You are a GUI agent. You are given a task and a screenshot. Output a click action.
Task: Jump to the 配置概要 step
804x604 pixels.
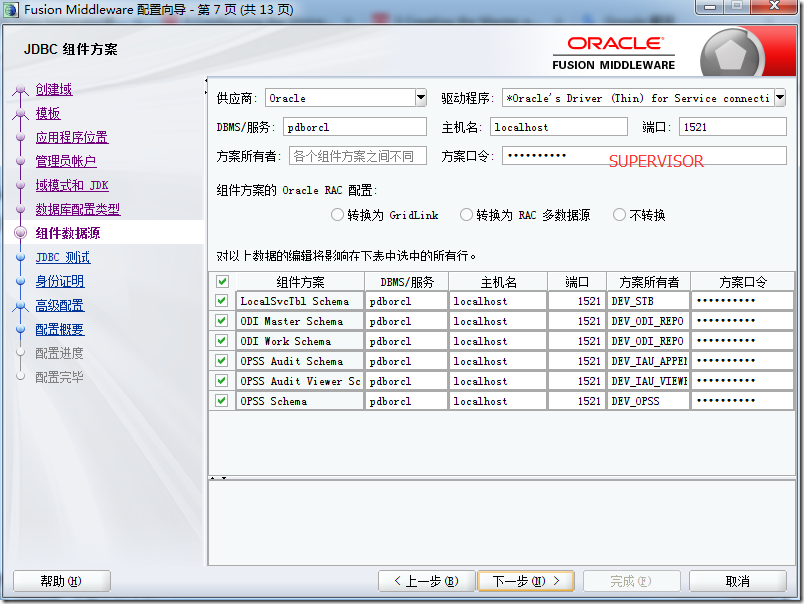coord(60,330)
